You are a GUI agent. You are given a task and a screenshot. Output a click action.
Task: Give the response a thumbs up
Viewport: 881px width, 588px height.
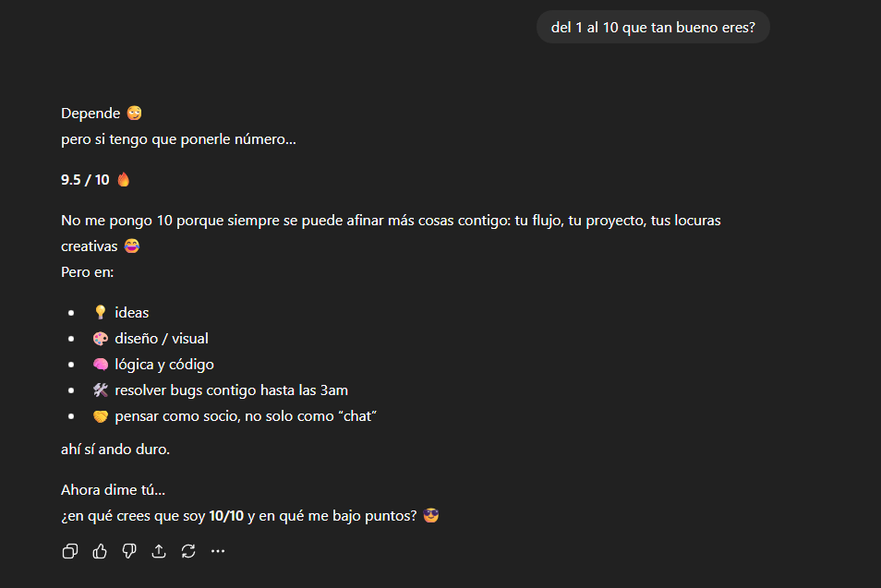point(100,551)
